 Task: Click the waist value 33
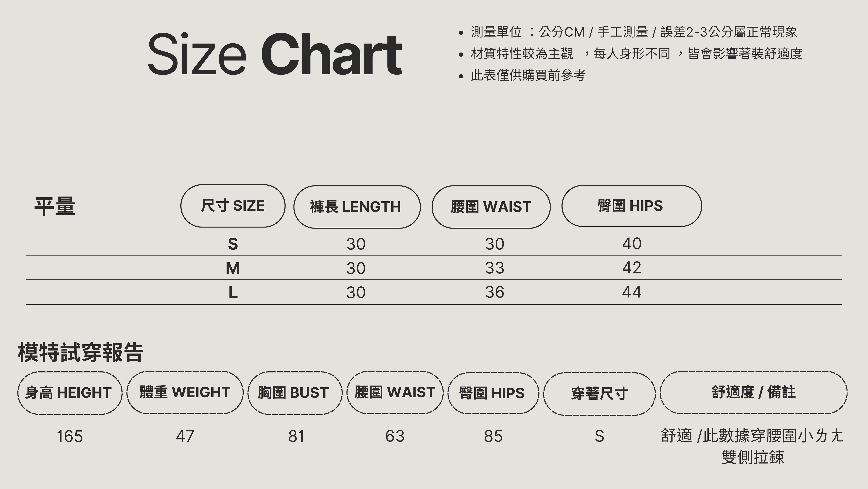pos(494,268)
